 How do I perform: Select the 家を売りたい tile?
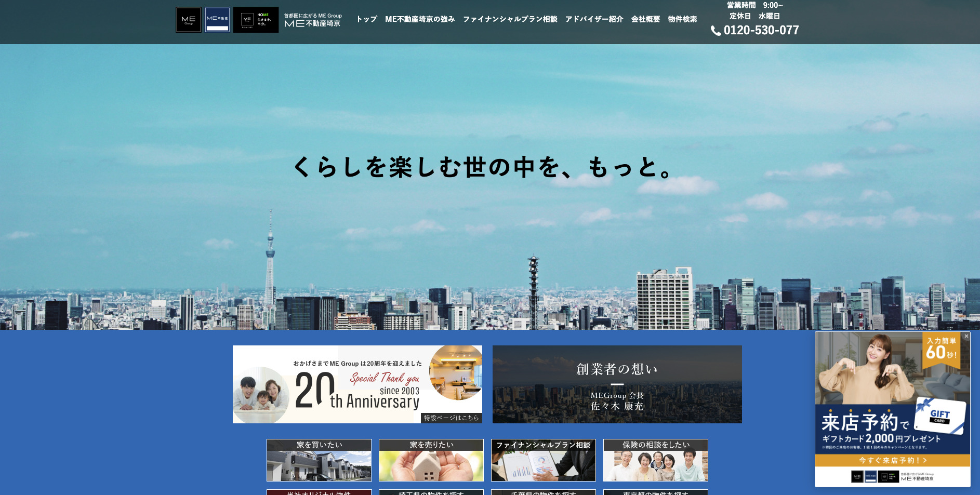coord(431,460)
